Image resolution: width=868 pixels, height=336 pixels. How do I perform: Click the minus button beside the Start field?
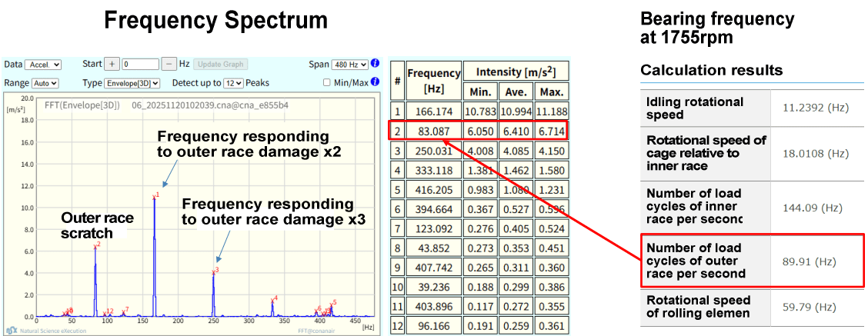pyautogui.click(x=169, y=65)
